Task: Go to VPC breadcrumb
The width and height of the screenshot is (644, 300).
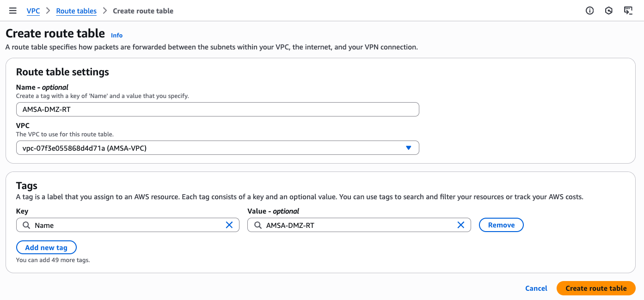Action: 33,11
